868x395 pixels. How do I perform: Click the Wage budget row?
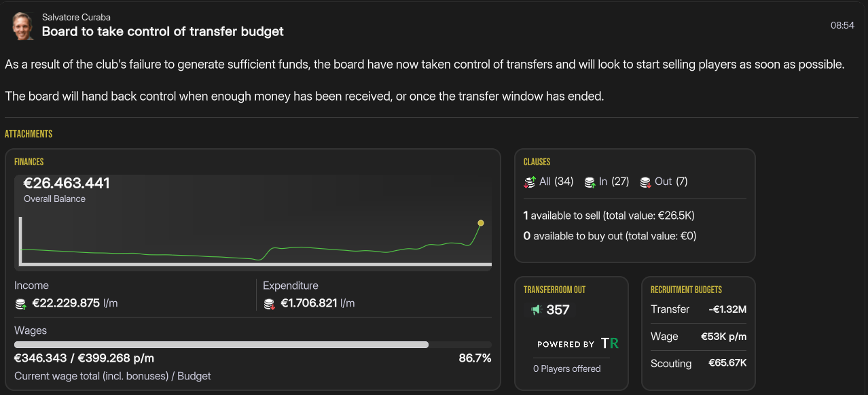[x=698, y=337]
